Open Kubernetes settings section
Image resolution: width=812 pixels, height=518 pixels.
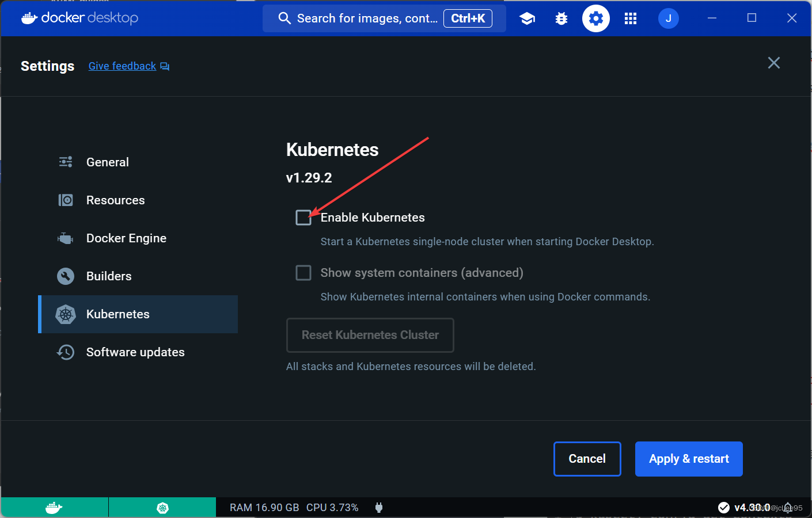[x=117, y=314]
